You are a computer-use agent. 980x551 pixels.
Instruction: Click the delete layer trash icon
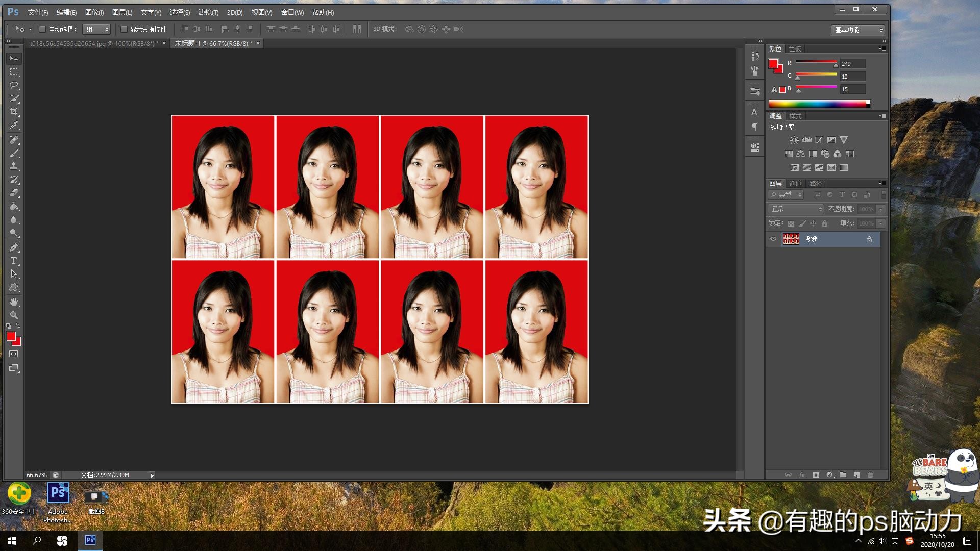click(x=871, y=475)
